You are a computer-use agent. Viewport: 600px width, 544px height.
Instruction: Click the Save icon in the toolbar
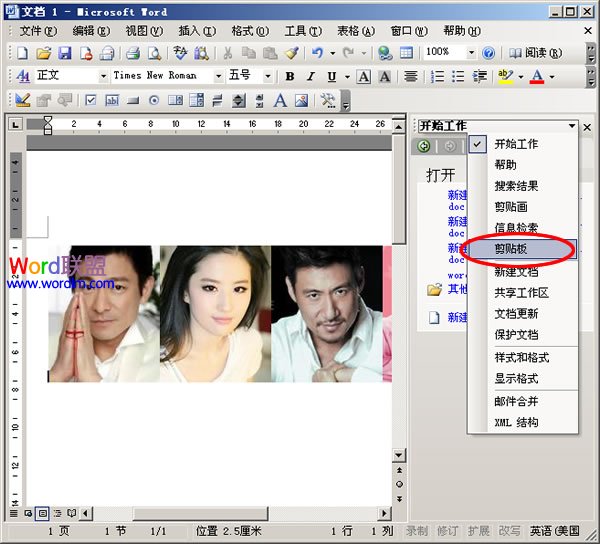[65, 52]
